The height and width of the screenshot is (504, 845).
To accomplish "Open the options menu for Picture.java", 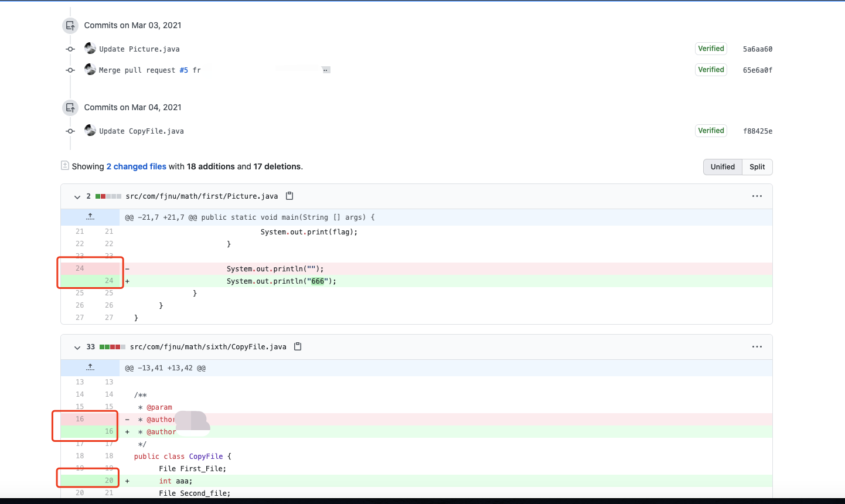I will click(757, 196).
